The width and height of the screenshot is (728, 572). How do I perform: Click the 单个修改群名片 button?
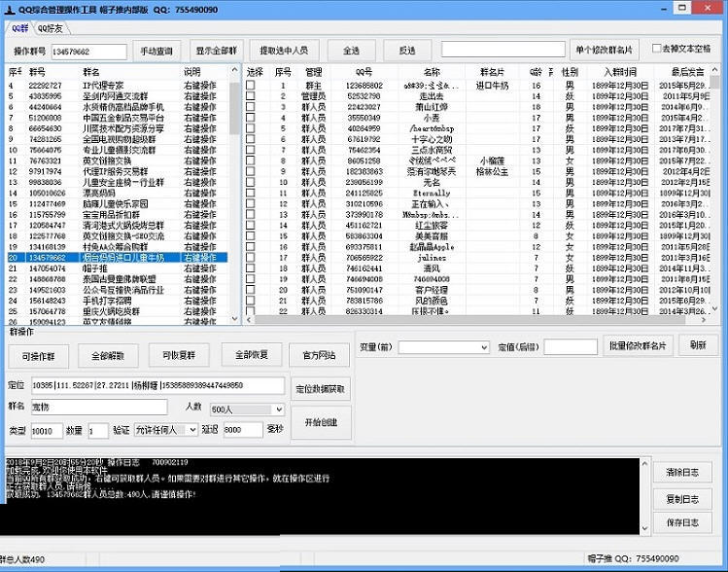(x=604, y=50)
